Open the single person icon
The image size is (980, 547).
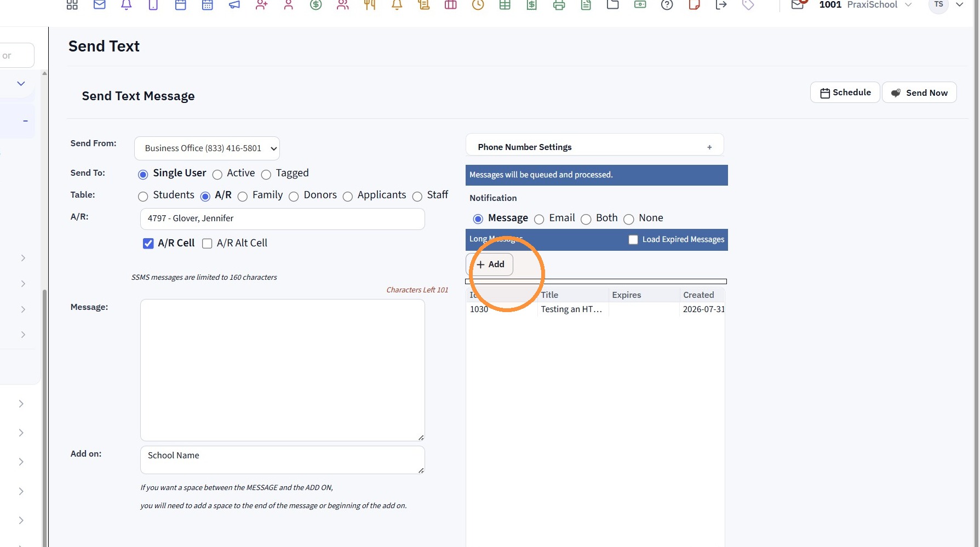click(289, 5)
